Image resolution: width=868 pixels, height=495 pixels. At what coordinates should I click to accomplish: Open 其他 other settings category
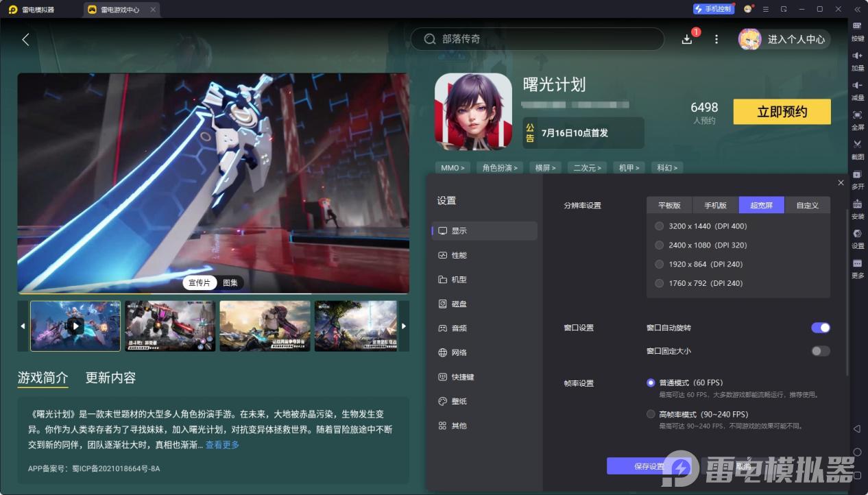tap(484, 426)
